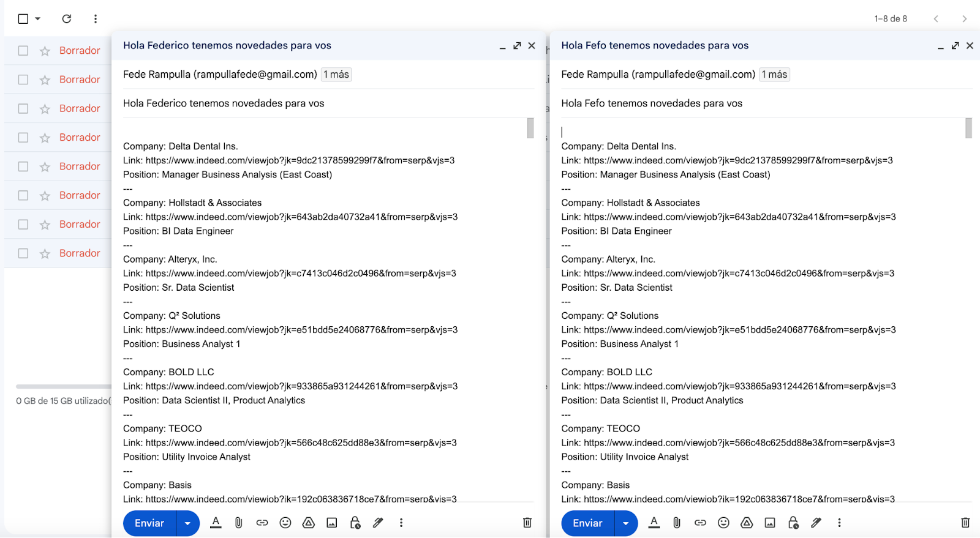Discard the Hola Fefo draft with the trash icon
Viewport: 980px width, 538px height.
pos(965,523)
